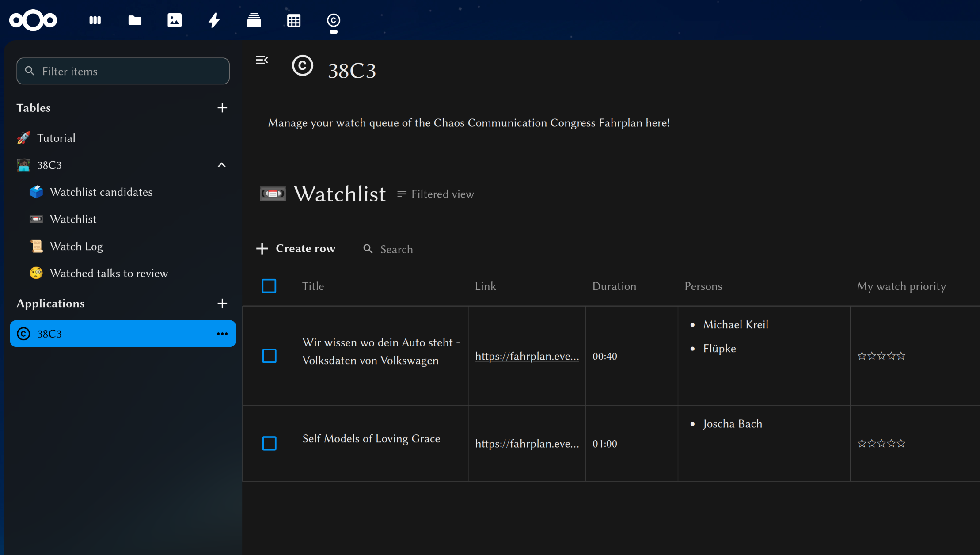Add a new application with plus icon
The width and height of the screenshot is (980, 555).
click(222, 304)
